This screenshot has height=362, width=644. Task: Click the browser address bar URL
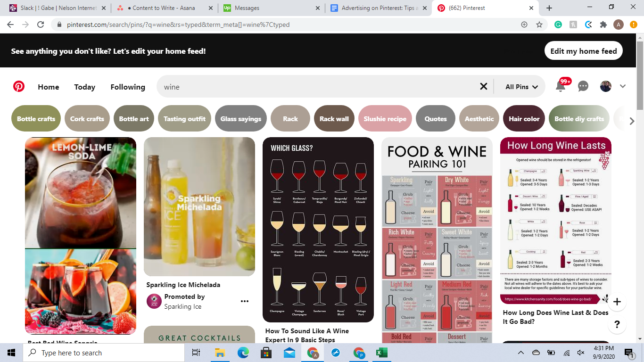click(x=178, y=25)
